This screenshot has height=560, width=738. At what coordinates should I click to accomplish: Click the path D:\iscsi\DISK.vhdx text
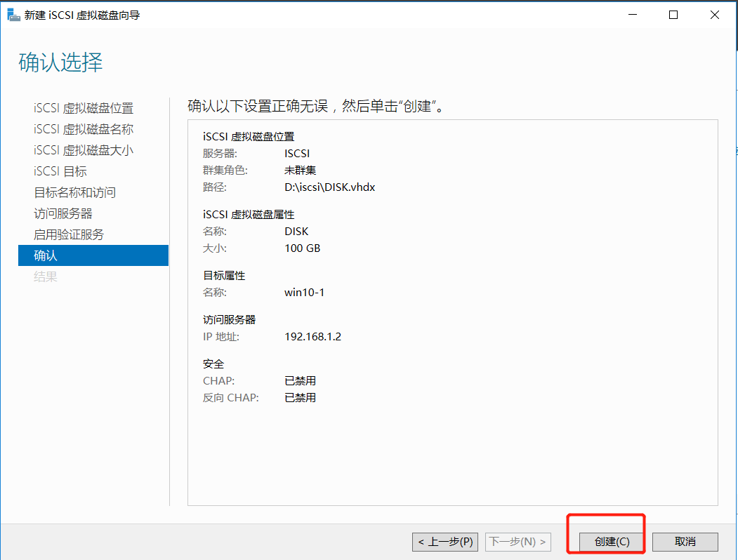[x=329, y=187]
